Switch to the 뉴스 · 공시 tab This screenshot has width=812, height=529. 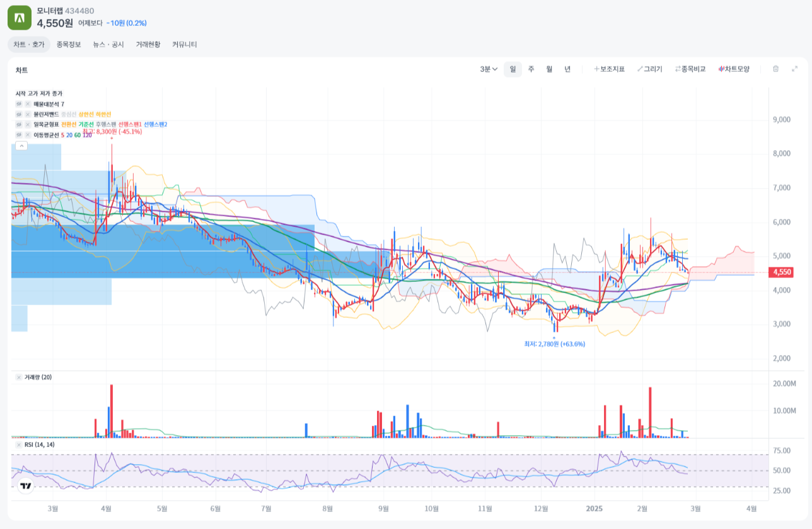point(108,45)
